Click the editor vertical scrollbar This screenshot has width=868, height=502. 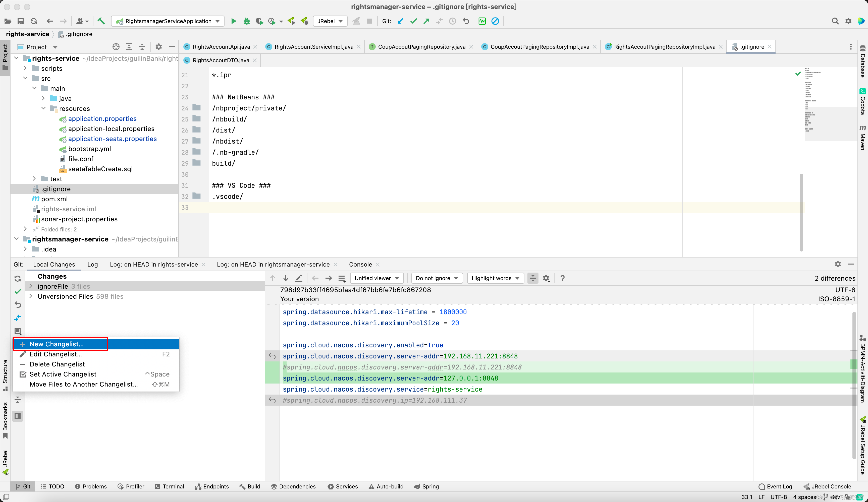tap(801, 212)
